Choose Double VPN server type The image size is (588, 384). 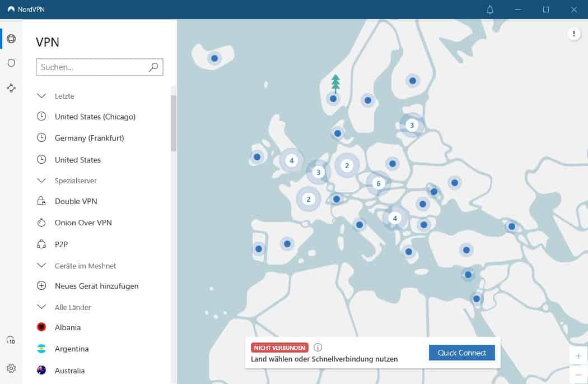[76, 201]
